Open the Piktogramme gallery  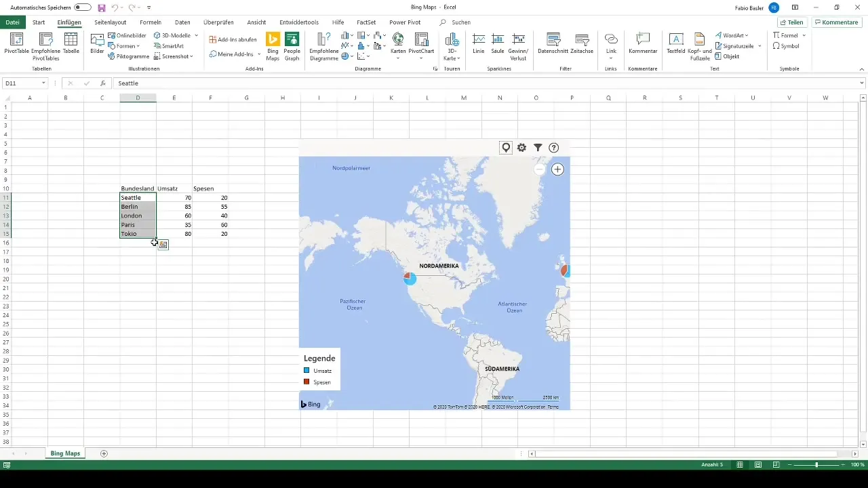coord(128,56)
